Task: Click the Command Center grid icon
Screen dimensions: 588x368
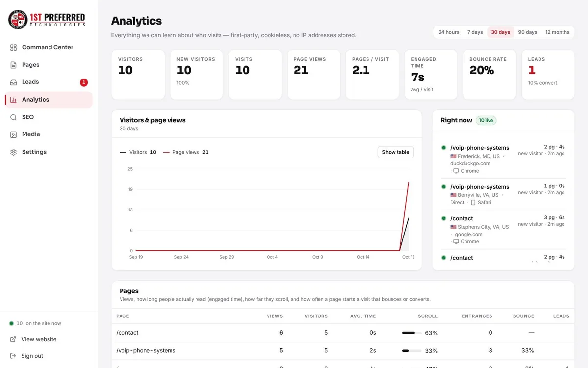Action: click(x=13, y=47)
